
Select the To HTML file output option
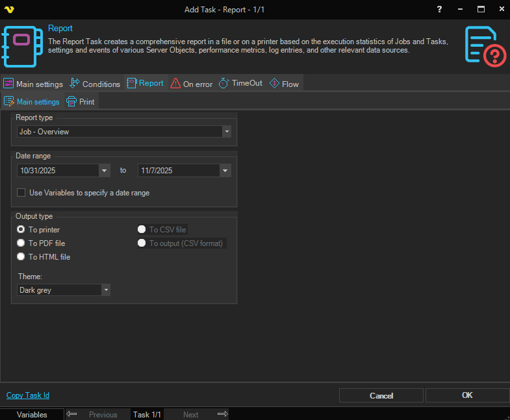21,257
